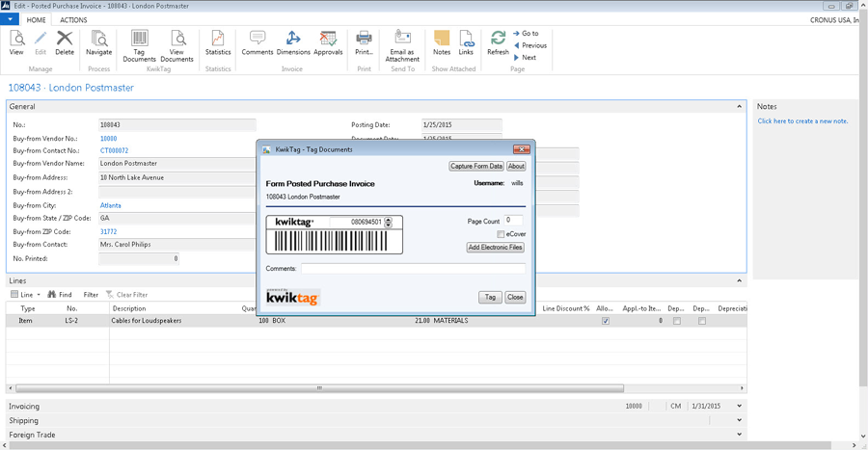This screenshot has width=868, height=450.
Task: Choose Email as Attachment icon
Action: (x=402, y=46)
